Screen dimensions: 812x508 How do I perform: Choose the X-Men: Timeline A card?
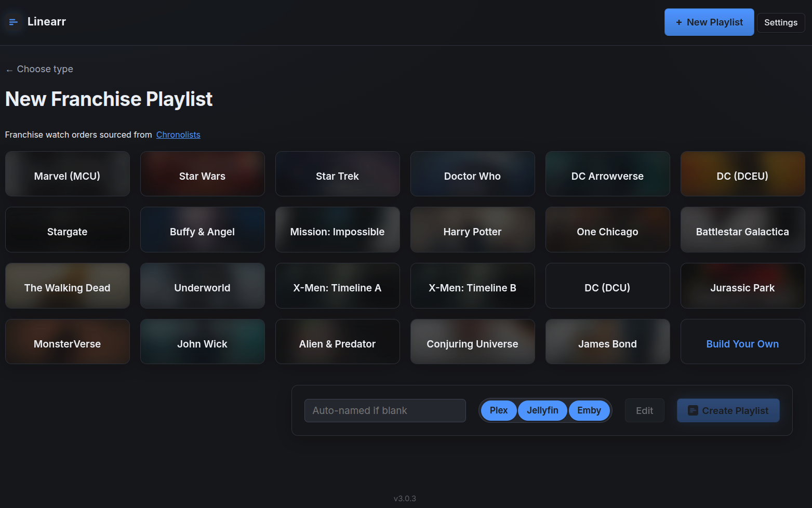(338, 286)
